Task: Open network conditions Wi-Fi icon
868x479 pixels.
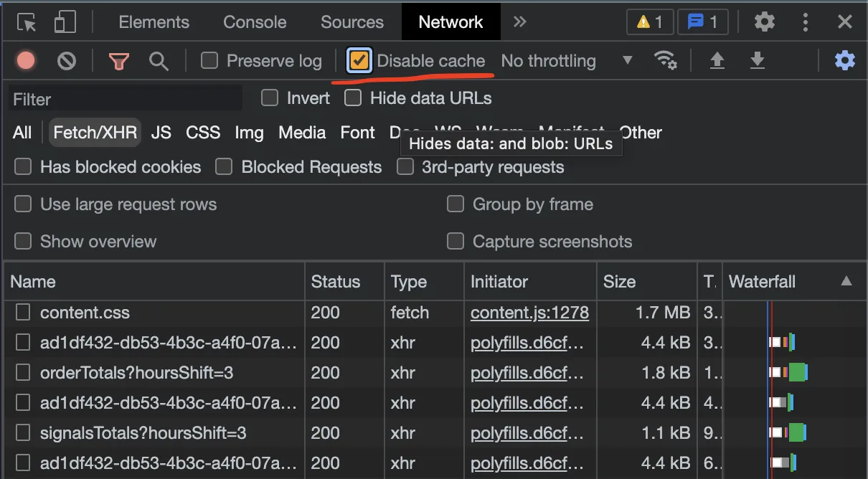Action: tap(666, 61)
